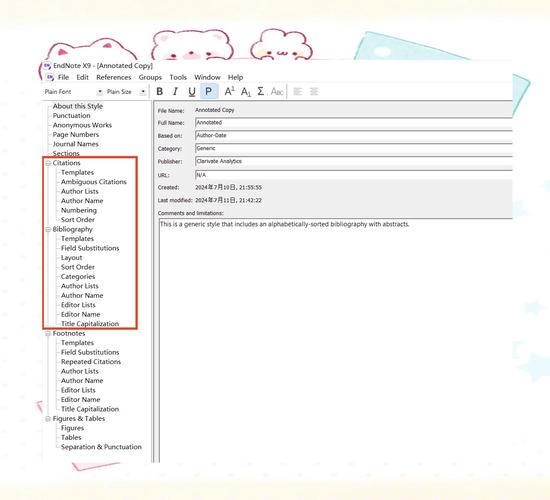550x500 pixels.
Task: Select Figures under Figures & Tables
Action: tap(72, 428)
